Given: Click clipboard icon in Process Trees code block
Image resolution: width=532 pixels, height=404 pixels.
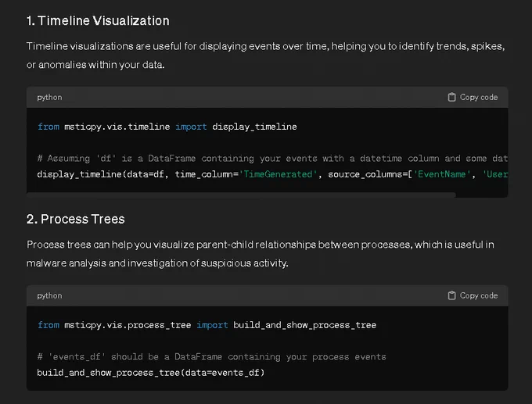Looking at the screenshot, I should [x=451, y=295].
